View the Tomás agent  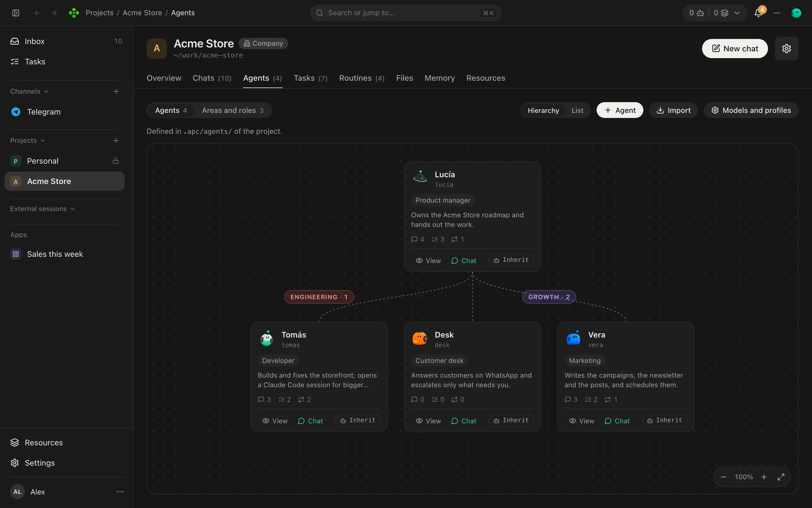[275, 421]
